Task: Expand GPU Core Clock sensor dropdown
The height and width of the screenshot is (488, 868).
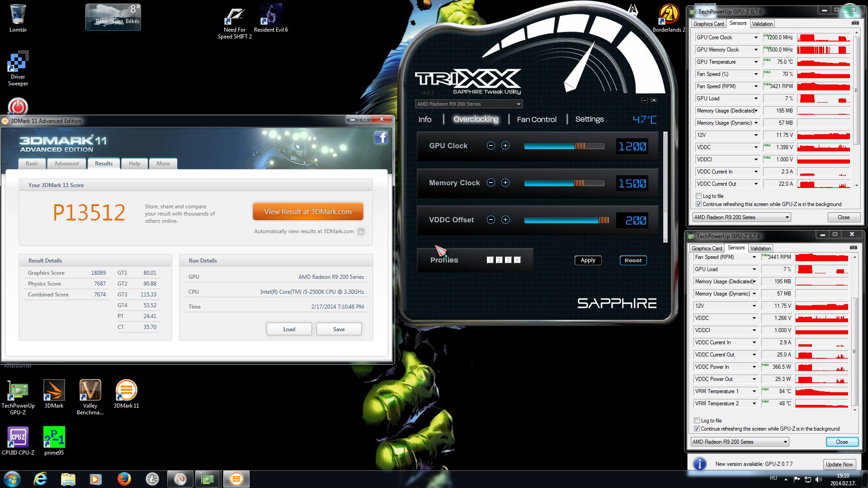Action: point(755,38)
